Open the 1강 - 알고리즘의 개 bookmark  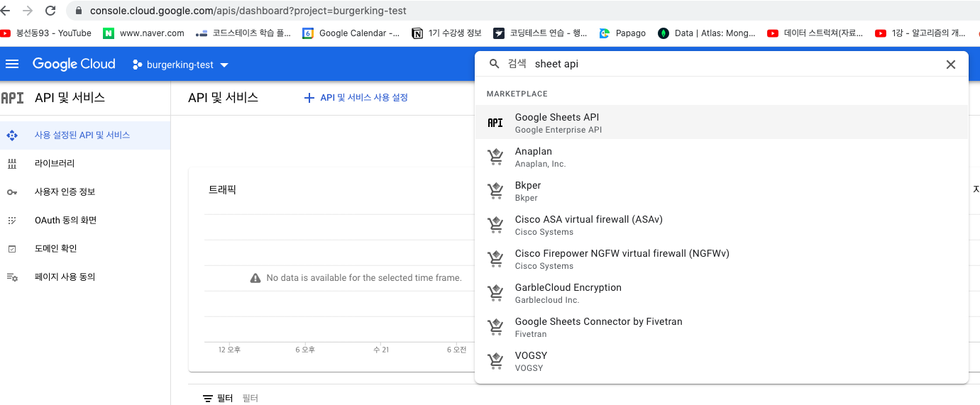(x=920, y=33)
